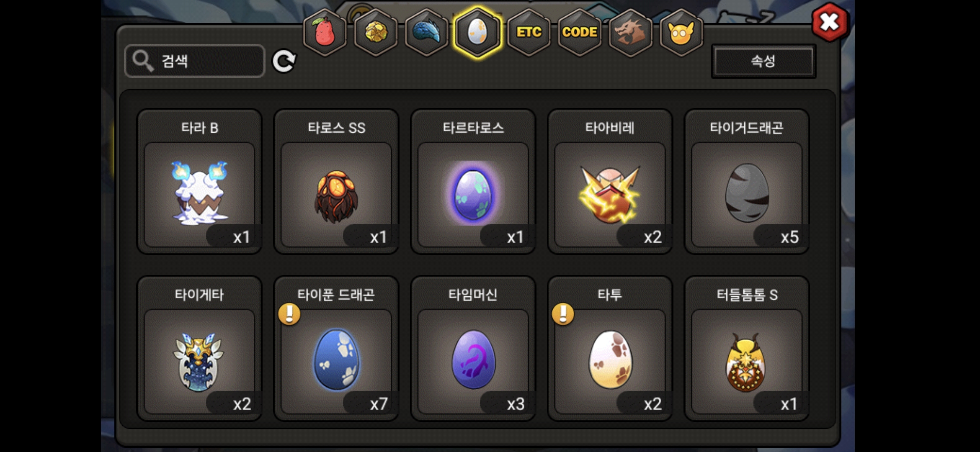Open the yellow horned creature tab
The width and height of the screenshot is (980, 452).
681,32
